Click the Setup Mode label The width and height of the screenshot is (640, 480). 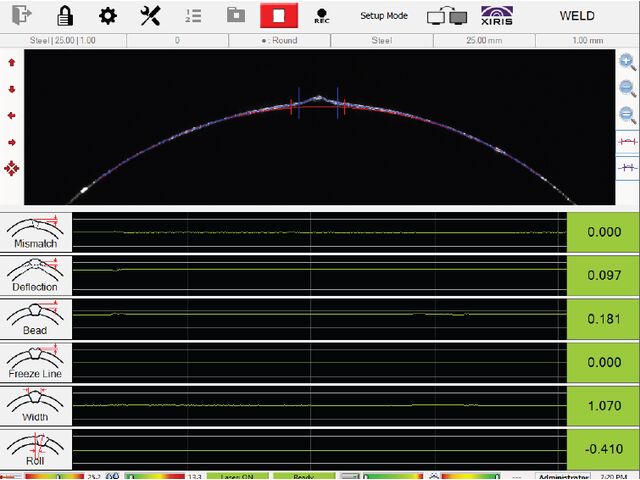click(384, 16)
